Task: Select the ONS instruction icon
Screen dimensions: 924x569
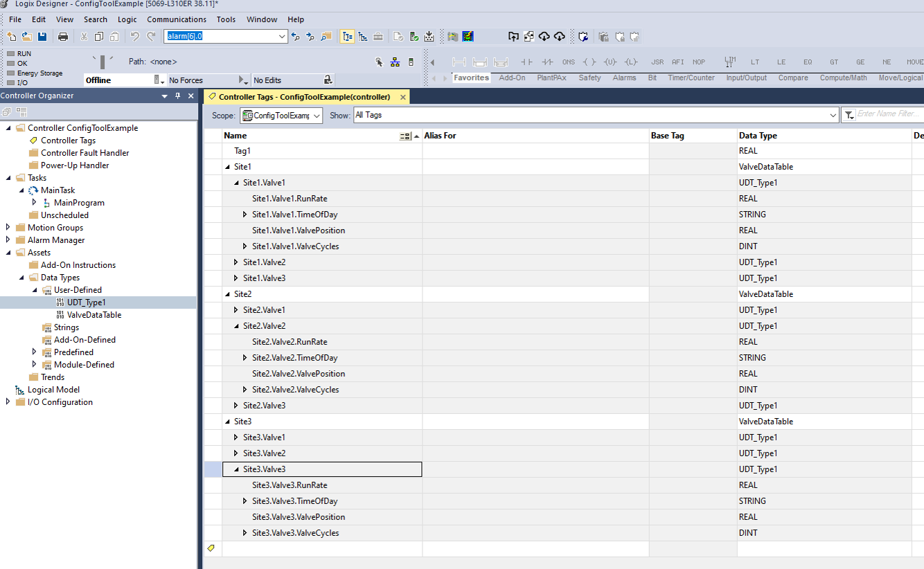Action: [569, 62]
